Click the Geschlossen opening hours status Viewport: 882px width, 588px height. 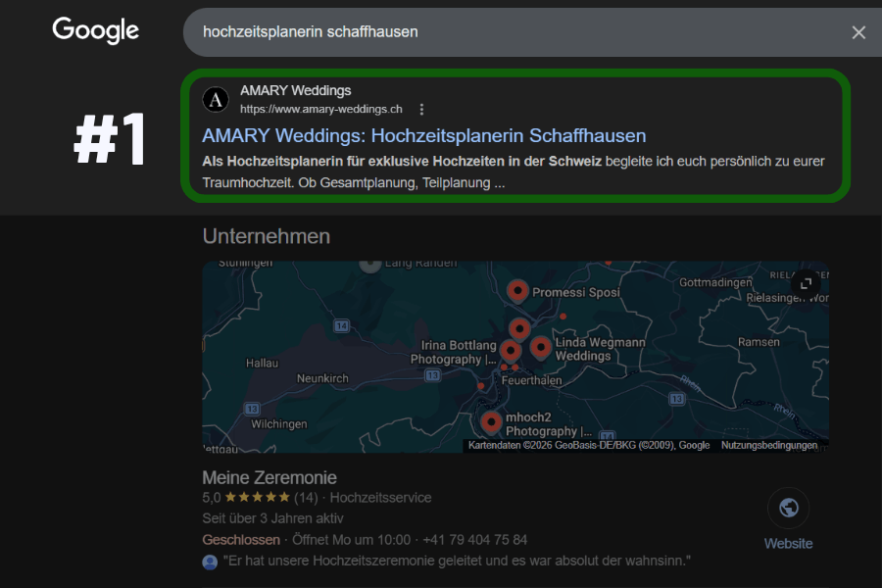pyautogui.click(x=241, y=540)
